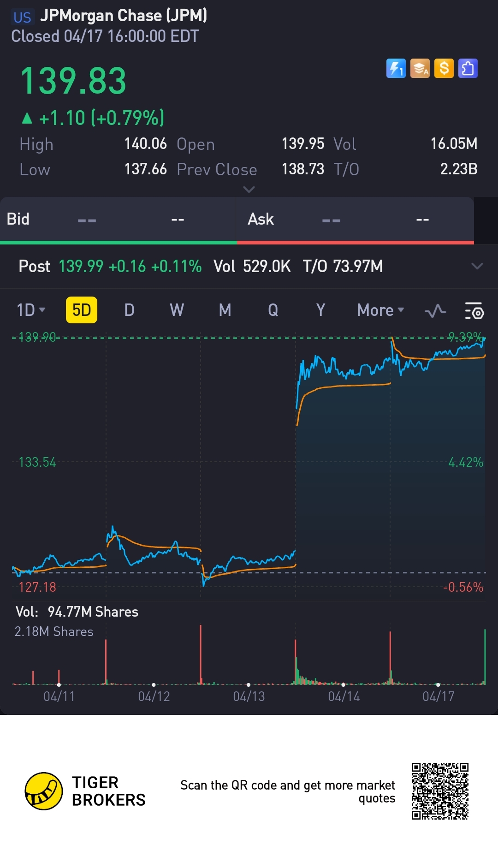This screenshot has width=498, height=868.
Task: Switch to the W weekly chart tab
Action: click(x=177, y=310)
